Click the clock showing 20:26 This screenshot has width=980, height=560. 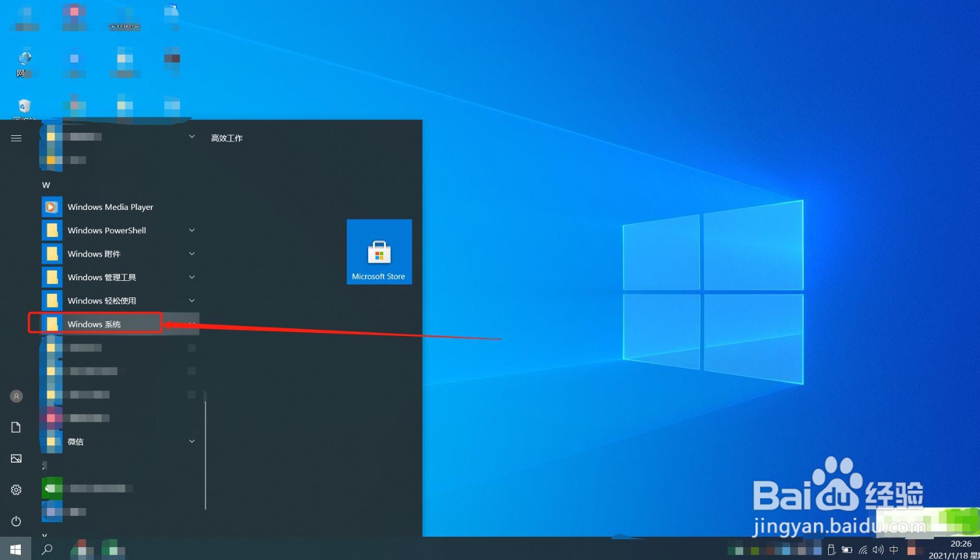(961, 543)
